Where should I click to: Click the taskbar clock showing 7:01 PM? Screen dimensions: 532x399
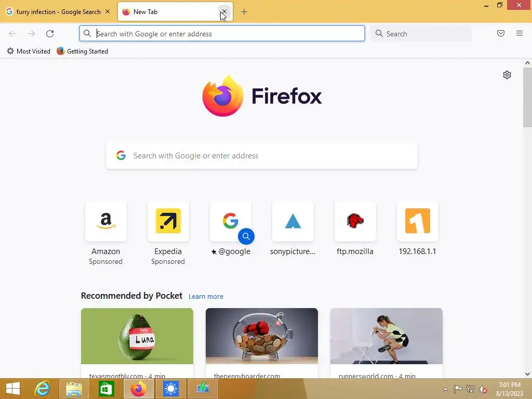509,389
